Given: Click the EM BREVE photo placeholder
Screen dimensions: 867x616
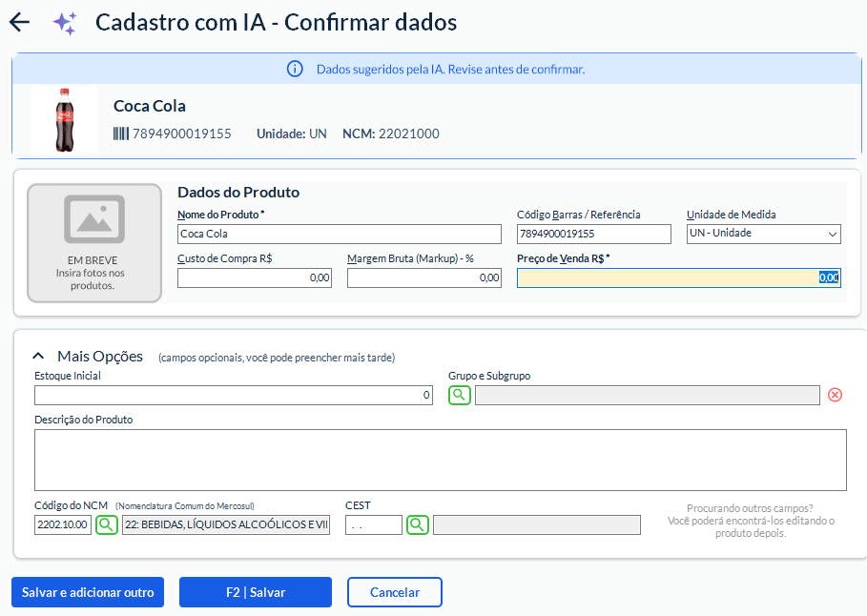Looking at the screenshot, I should 94,243.
